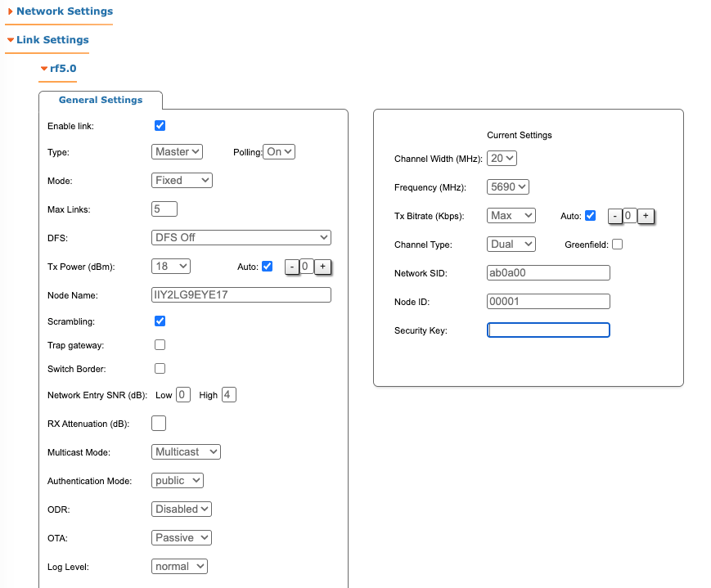Click the Tx Power minus button
This screenshot has width=711, height=588.
point(292,267)
